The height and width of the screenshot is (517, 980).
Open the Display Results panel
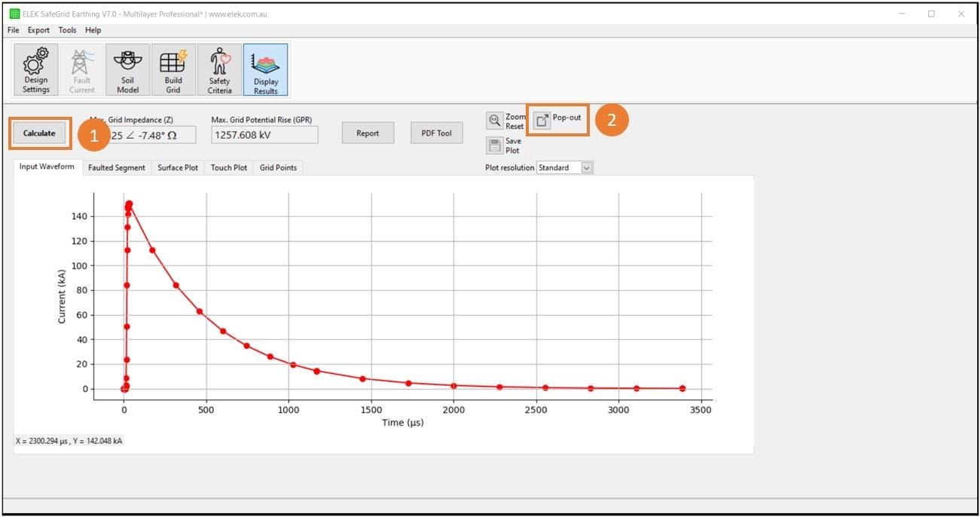[264, 69]
